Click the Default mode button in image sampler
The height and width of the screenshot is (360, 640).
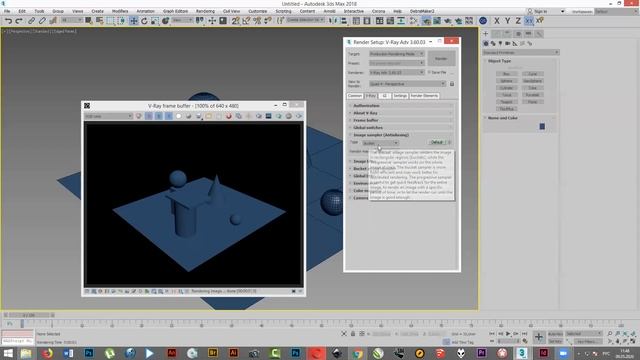(437, 142)
